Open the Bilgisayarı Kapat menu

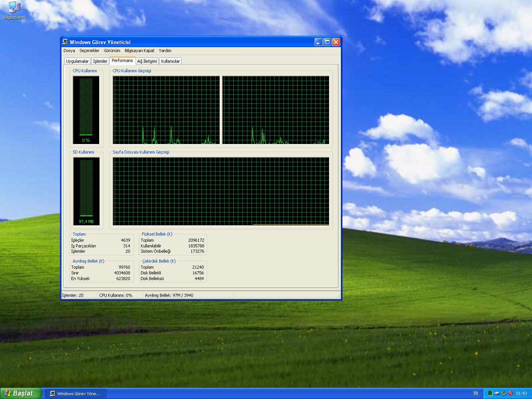click(x=139, y=51)
